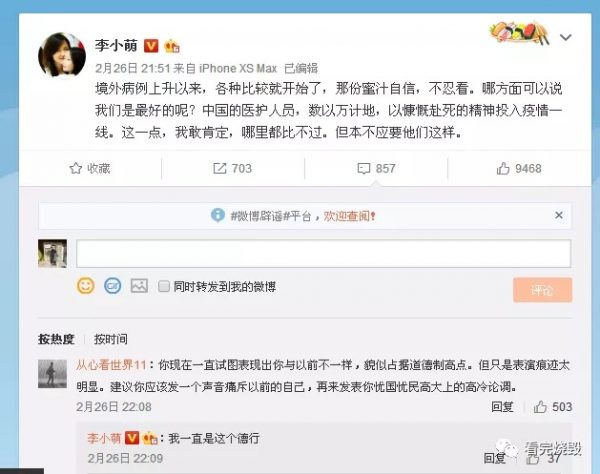
Task: Dismiss the 微博辟谣 notice banner
Action: click(x=559, y=215)
